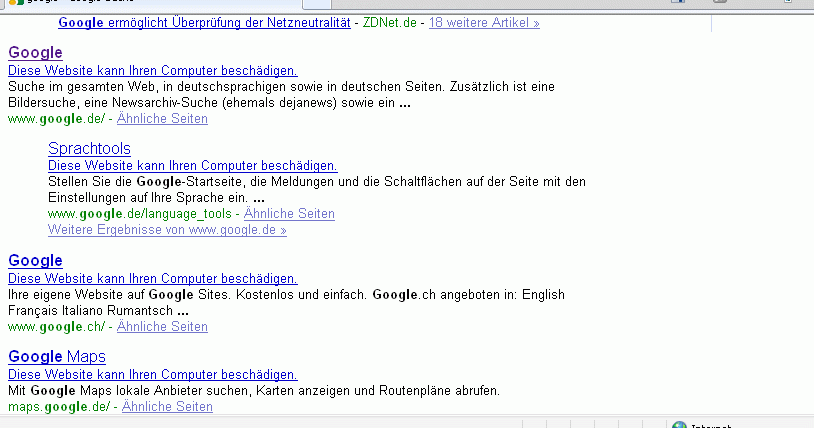This screenshot has height=428, width=814.
Task: Open 'Ähnliche Seiten' beside www.google.de/language_tools
Action: click(289, 213)
